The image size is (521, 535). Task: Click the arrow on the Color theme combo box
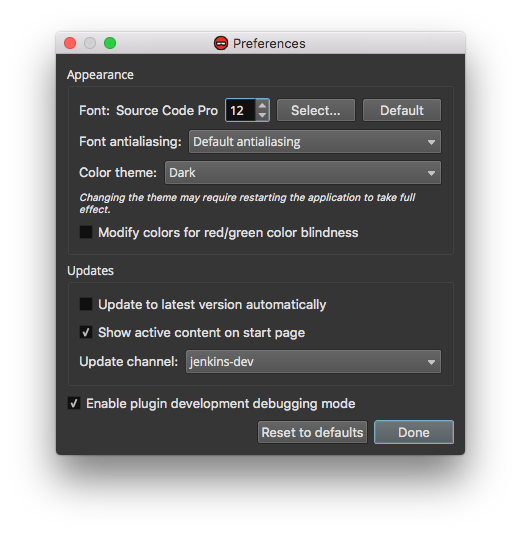tap(431, 173)
